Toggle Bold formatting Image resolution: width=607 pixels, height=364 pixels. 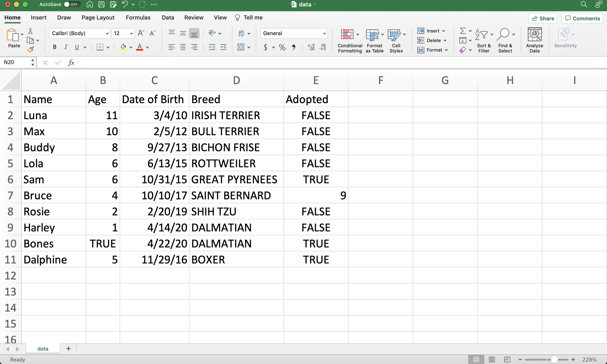point(54,47)
